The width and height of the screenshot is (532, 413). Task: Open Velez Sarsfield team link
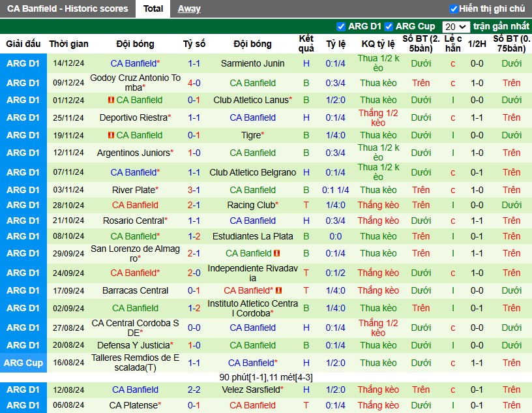(x=251, y=390)
